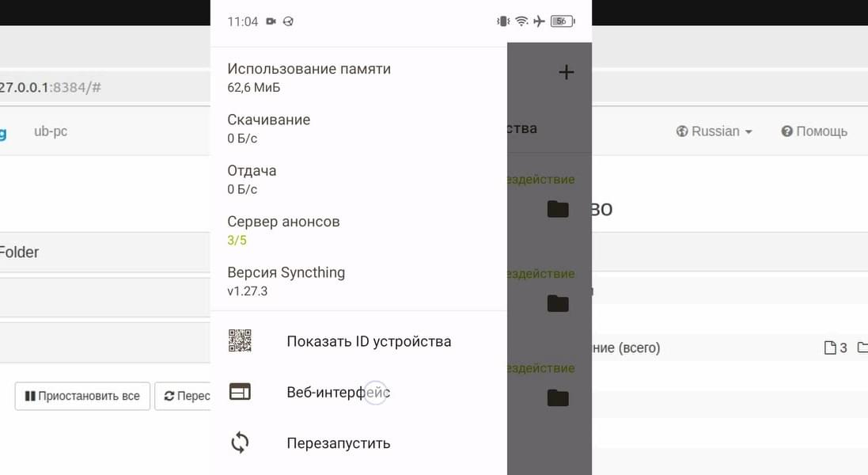Open the third folder icon in list
868x475 pixels.
[x=558, y=397]
